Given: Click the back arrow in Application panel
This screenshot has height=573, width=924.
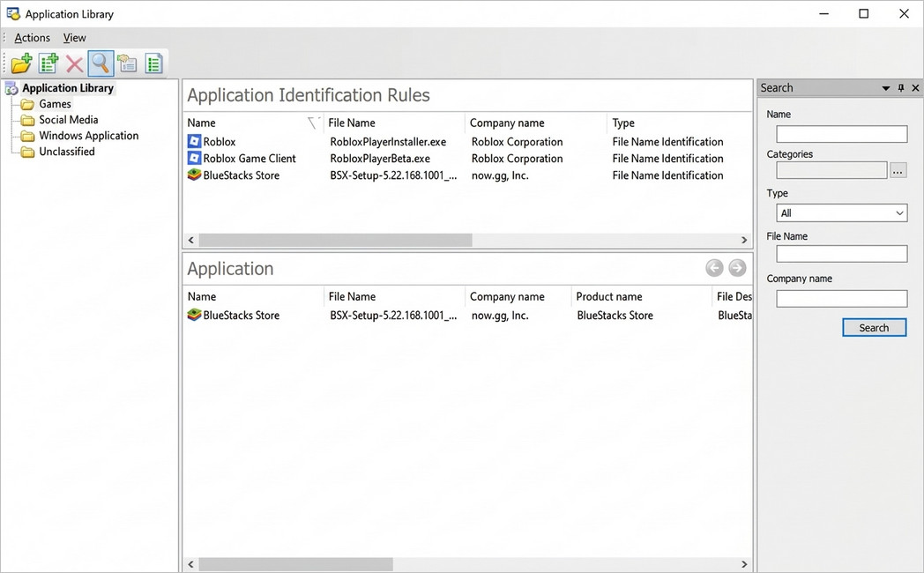Looking at the screenshot, I should (714, 268).
